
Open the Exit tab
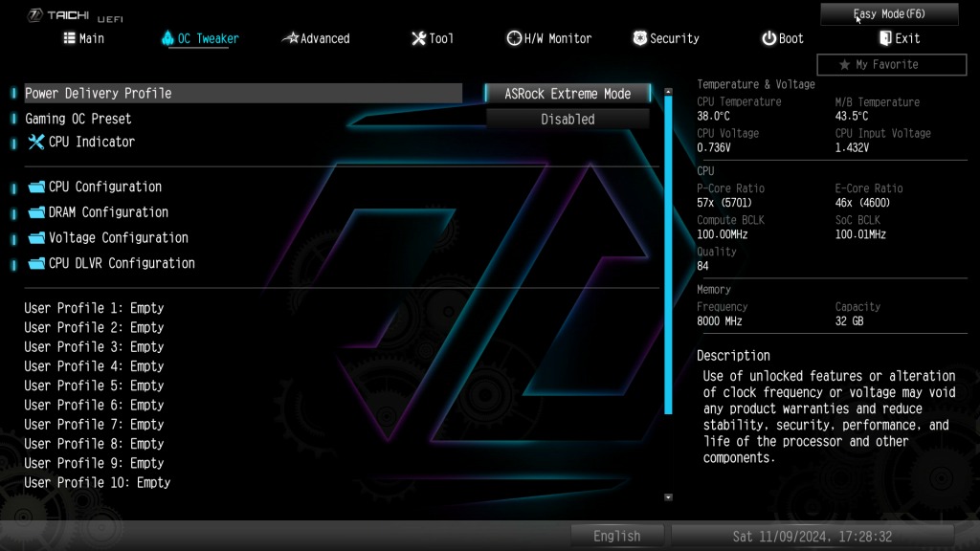(x=900, y=38)
